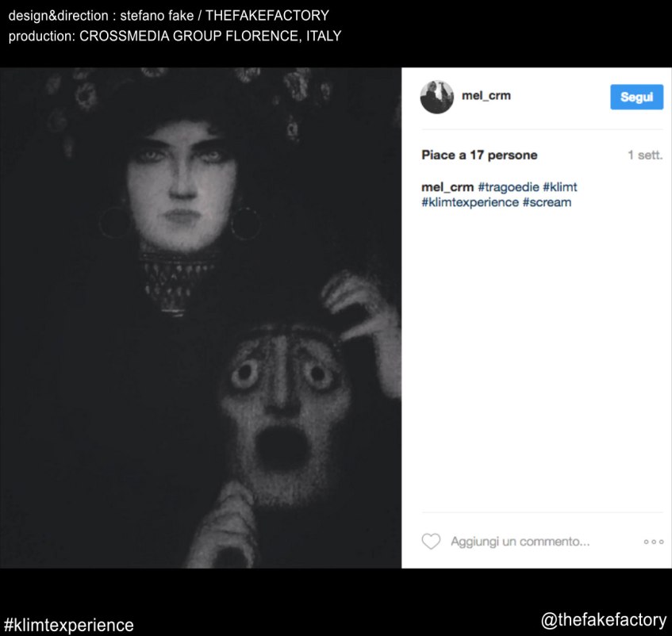Focus the Aggiungi un commento field
Screen dimensions: 672x636
(520, 542)
